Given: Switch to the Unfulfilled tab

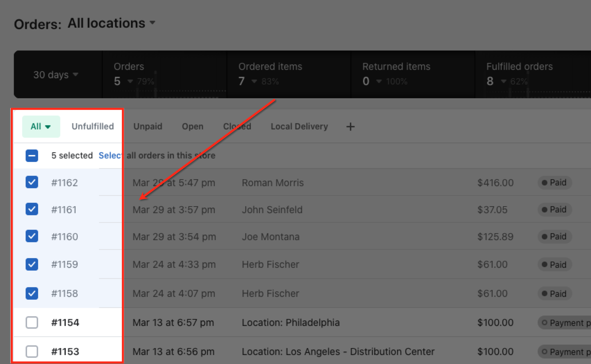Looking at the screenshot, I should pyautogui.click(x=92, y=126).
